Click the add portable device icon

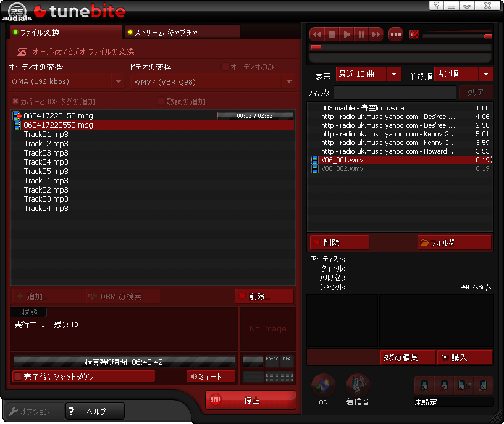[424, 386]
